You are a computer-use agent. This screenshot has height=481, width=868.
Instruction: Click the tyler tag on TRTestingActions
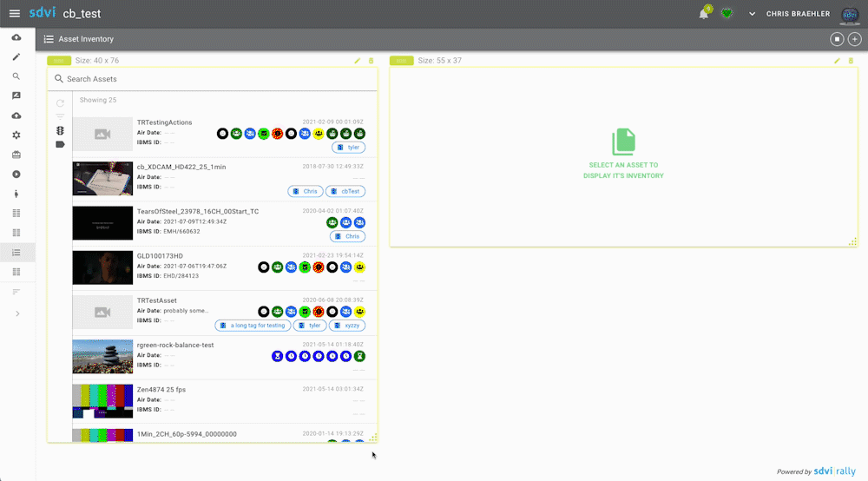348,148
